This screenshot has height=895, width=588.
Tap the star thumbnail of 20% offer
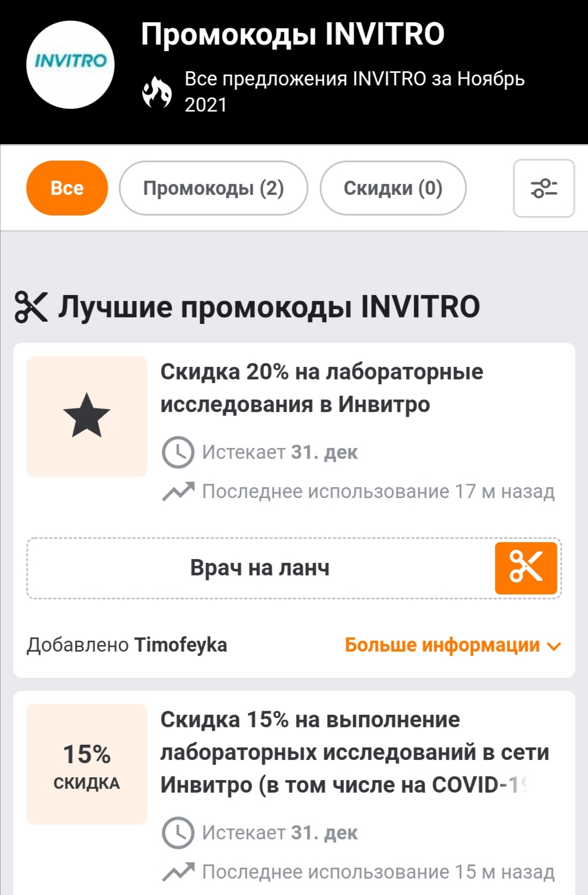click(x=87, y=416)
